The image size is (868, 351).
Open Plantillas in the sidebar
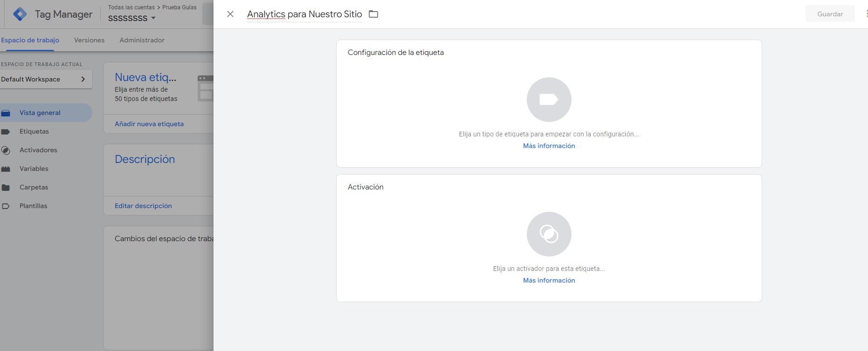33,206
